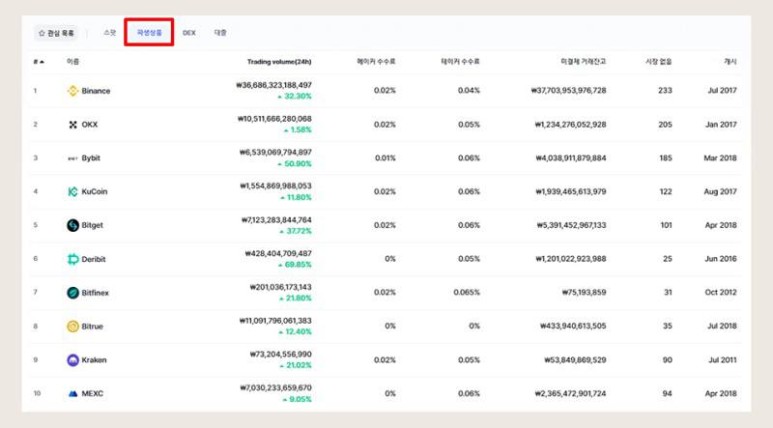The image size is (773, 428).
Task: Open the Deribit exchange link
Action: click(x=93, y=259)
